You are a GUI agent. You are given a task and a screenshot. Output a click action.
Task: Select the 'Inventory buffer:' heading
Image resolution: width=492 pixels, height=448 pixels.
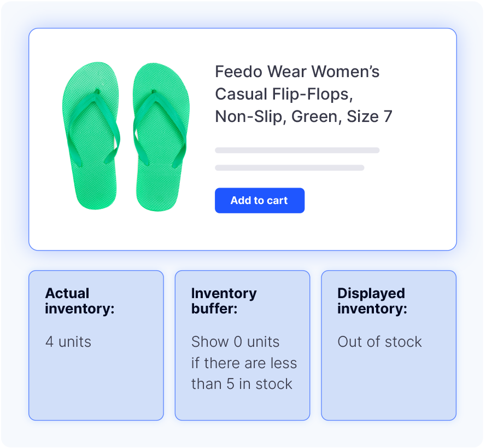coord(224,301)
